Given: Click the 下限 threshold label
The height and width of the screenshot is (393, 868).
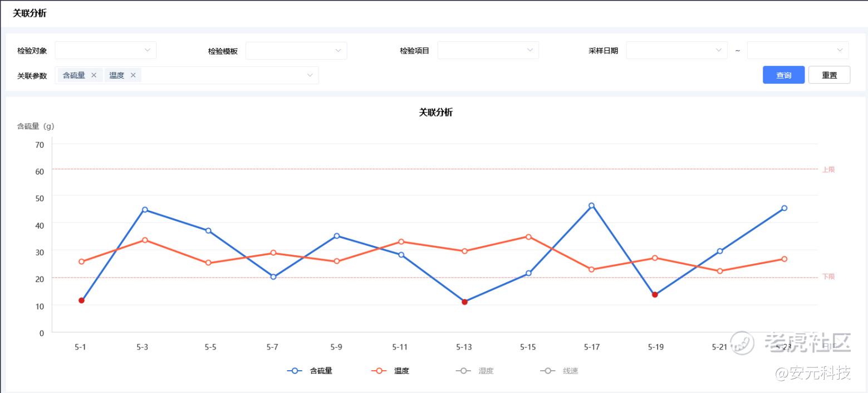Looking at the screenshot, I should coord(828,276).
